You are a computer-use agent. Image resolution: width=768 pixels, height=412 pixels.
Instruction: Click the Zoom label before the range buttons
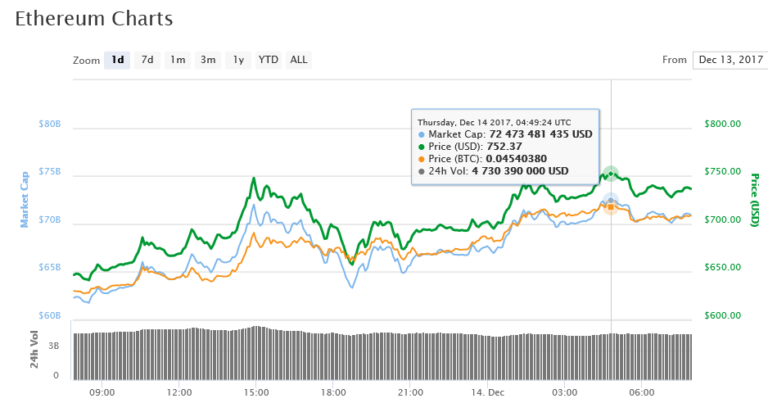(86, 60)
